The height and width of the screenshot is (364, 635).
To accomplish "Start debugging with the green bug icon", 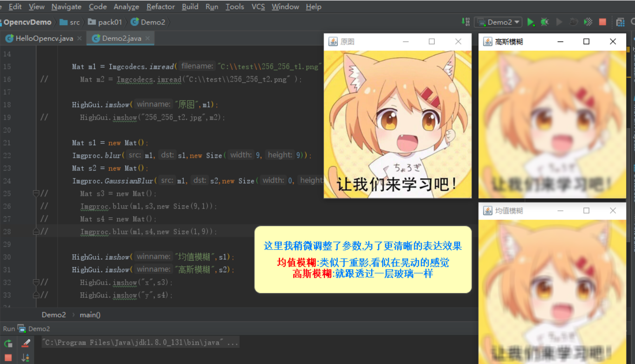I will point(545,22).
